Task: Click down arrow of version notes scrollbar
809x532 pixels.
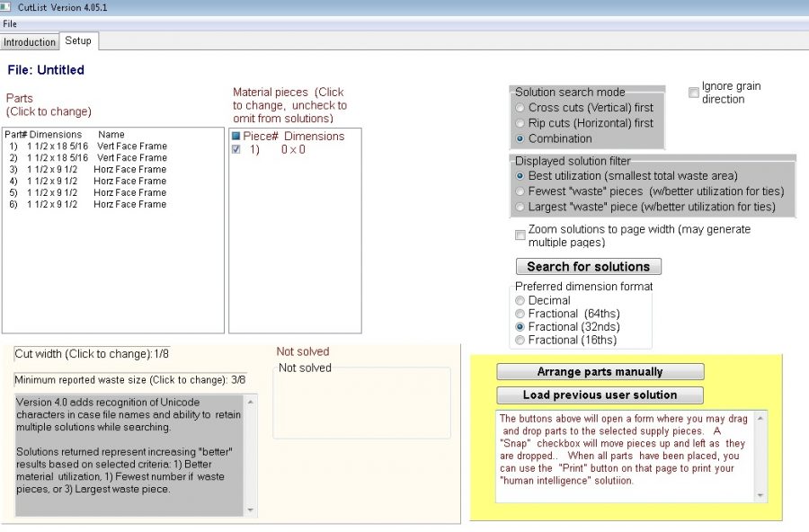Action: [x=250, y=510]
